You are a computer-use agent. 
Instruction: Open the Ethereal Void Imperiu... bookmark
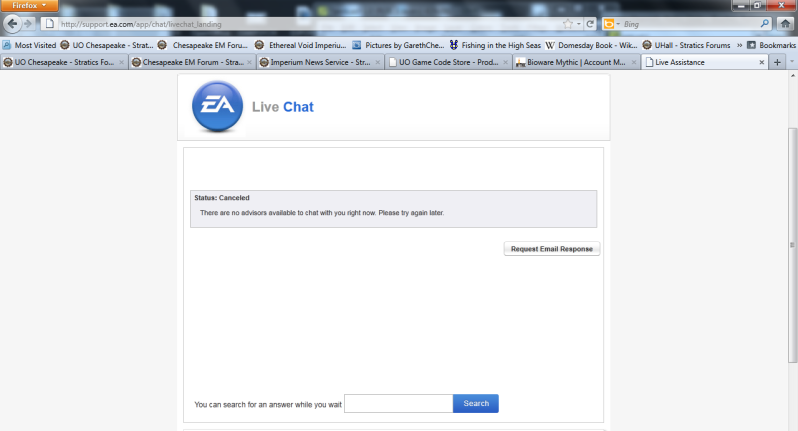point(300,45)
